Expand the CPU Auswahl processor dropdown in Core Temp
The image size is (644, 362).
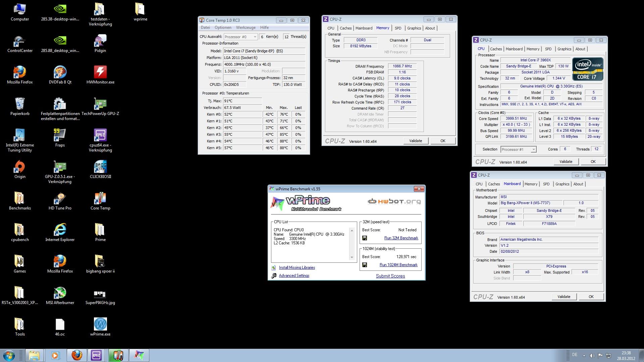tap(240, 37)
